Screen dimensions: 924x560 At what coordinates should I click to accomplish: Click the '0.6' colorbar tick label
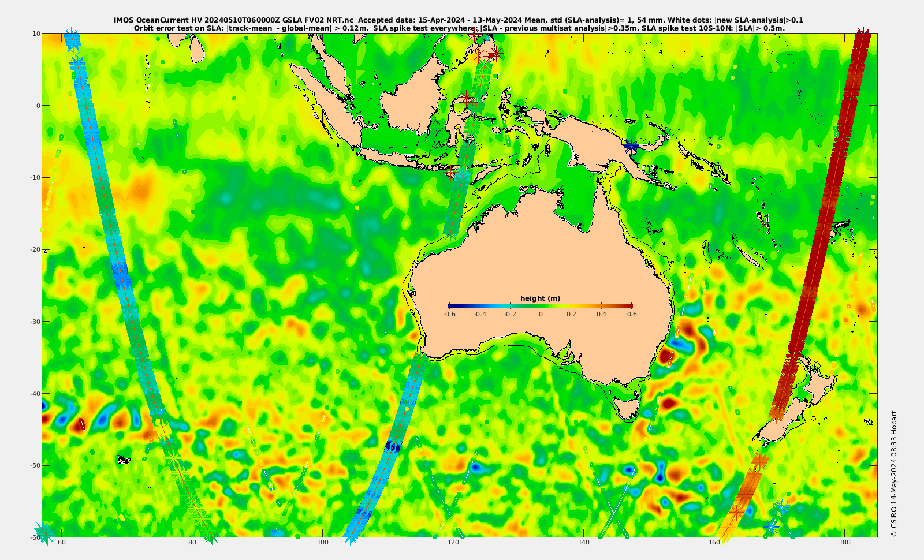coord(632,315)
